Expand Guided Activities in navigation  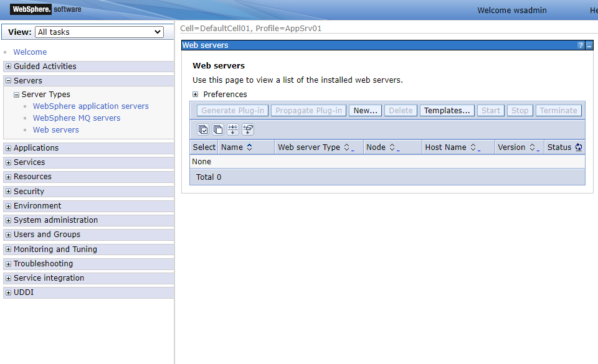(x=8, y=66)
